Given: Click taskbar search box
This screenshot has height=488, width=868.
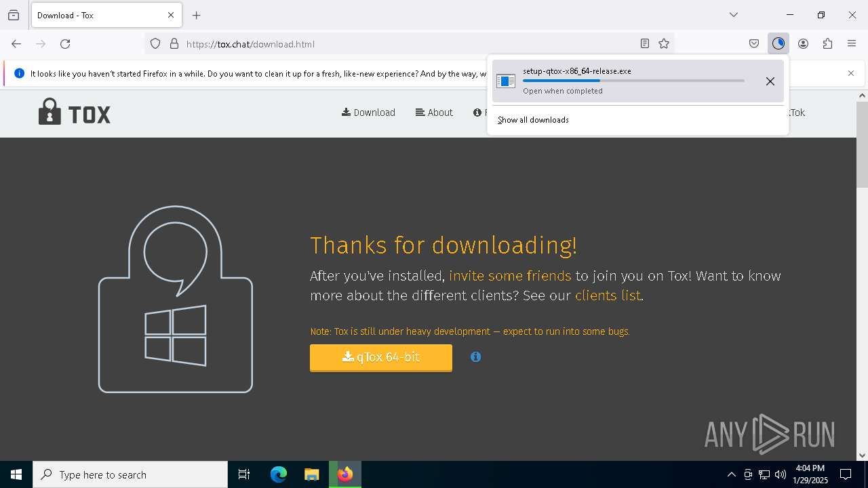Looking at the screenshot, I should [x=130, y=474].
